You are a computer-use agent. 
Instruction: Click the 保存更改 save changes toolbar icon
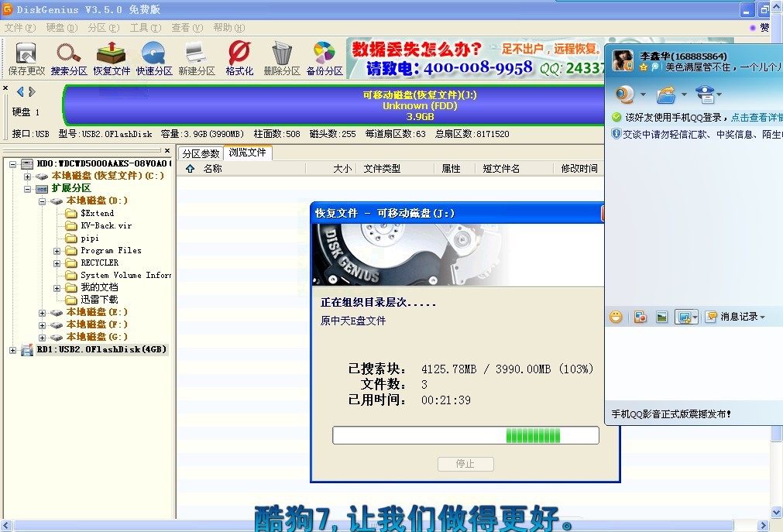26,58
